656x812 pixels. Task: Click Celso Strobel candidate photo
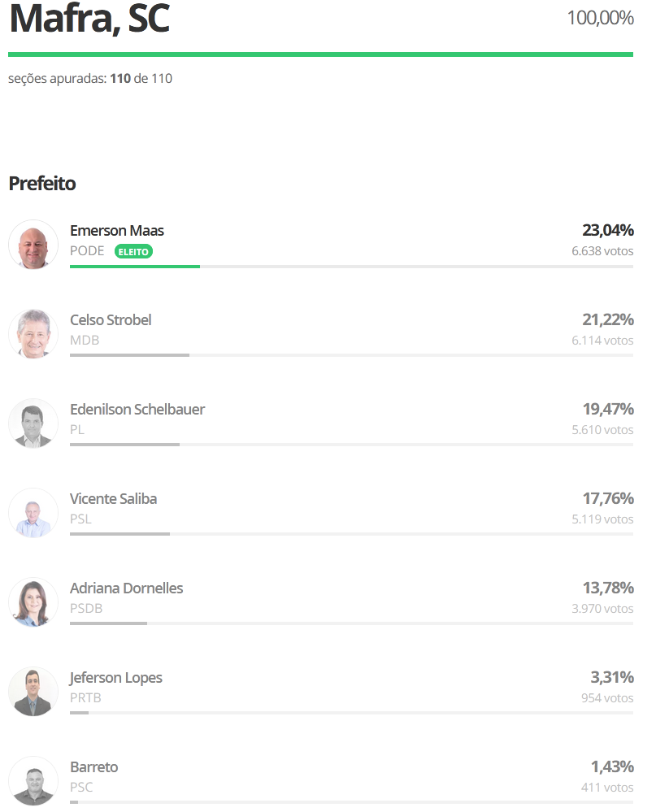tap(33, 334)
